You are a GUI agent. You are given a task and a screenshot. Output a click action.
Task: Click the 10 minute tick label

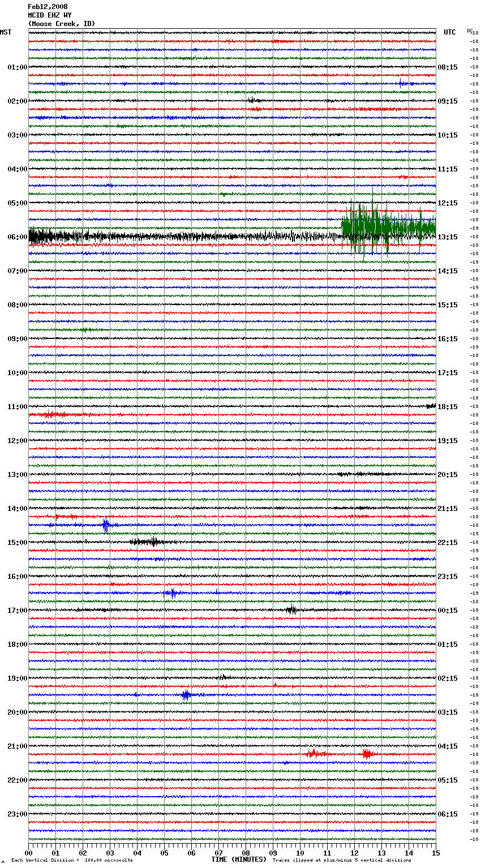[300, 853]
